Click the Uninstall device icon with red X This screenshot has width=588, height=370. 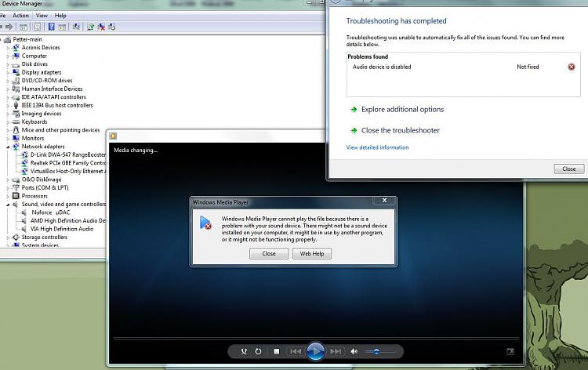(101, 27)
